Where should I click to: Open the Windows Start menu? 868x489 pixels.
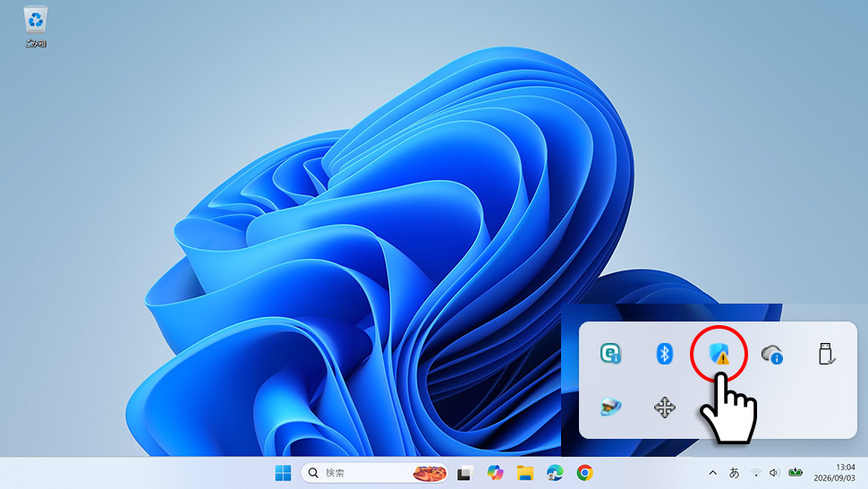[x=283, y=473]
